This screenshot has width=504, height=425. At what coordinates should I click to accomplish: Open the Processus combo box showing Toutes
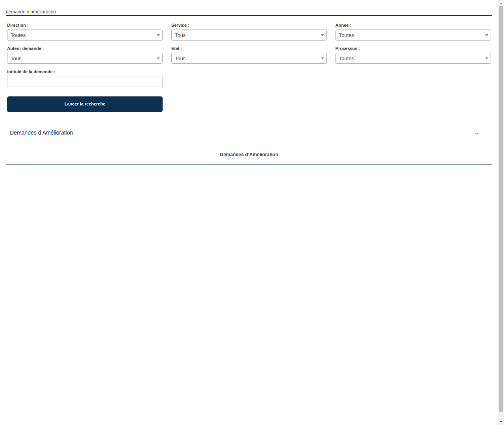413,58
